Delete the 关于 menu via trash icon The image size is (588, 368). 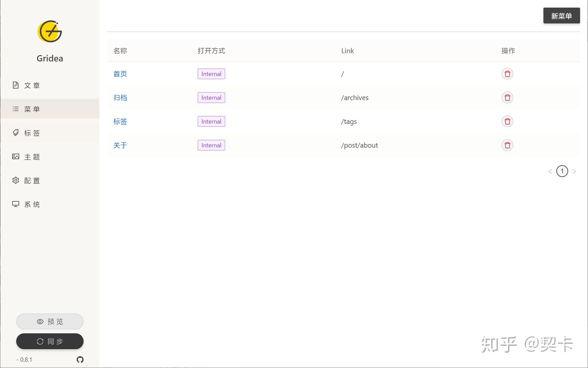pyautogui.click(x=507, y=145)
